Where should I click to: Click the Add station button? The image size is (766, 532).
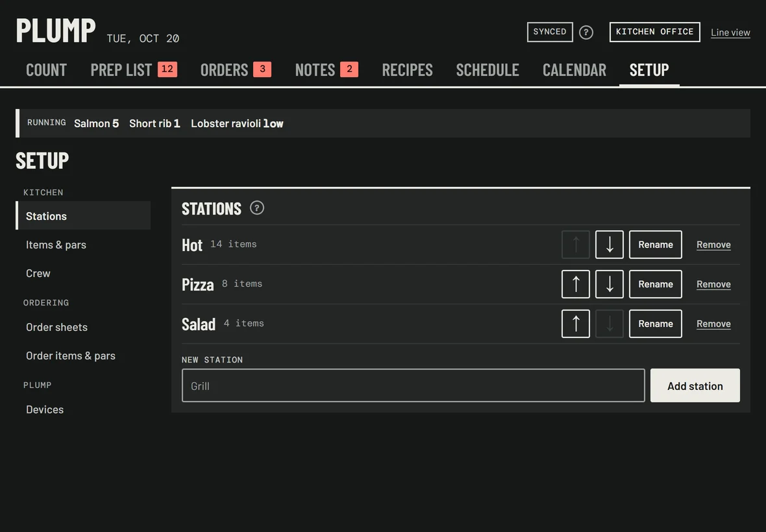click(695, 385)
